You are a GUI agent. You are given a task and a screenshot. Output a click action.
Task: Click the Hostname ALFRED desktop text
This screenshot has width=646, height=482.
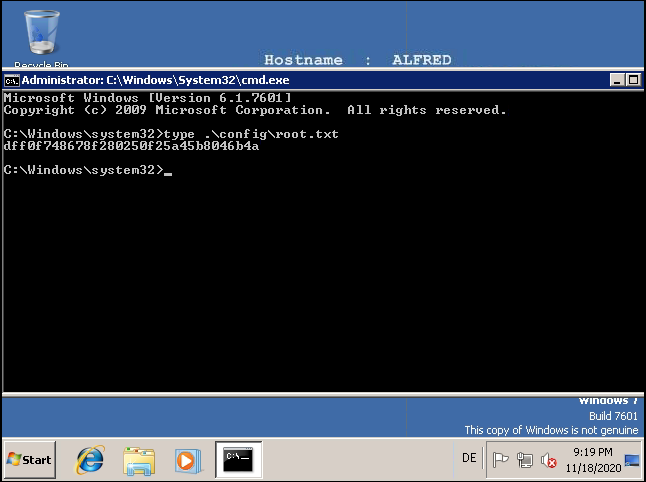[x=357, y=60]
